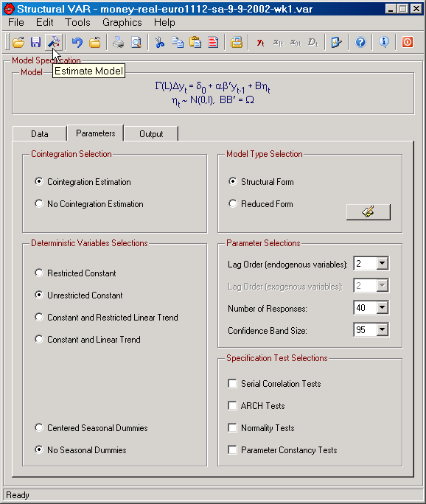The height and width of the screenshot is (504, 426).
Task: Open the Graphics menu
Action: [x=122, y=23]
